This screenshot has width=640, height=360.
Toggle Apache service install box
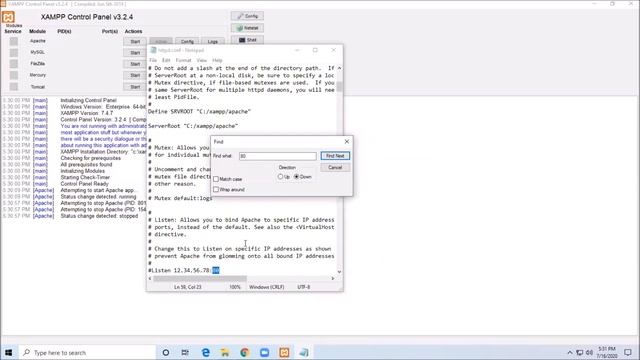click(13, 41)
